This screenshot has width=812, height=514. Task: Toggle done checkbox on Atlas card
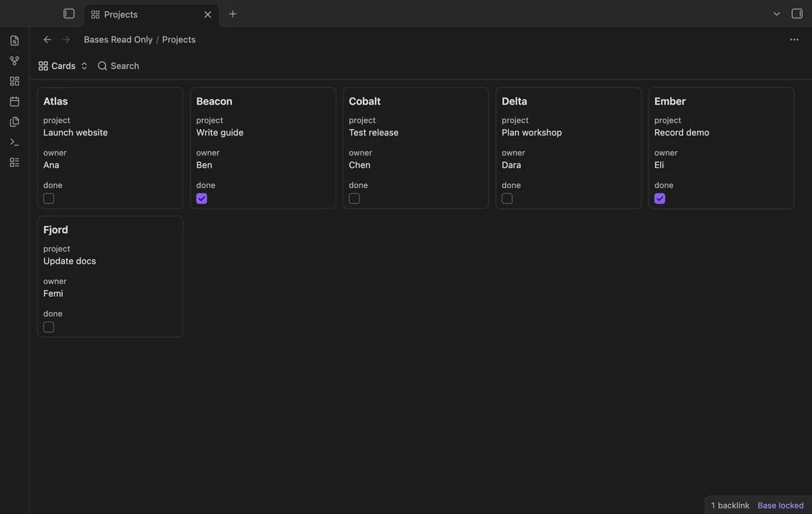tap(49, 198)
